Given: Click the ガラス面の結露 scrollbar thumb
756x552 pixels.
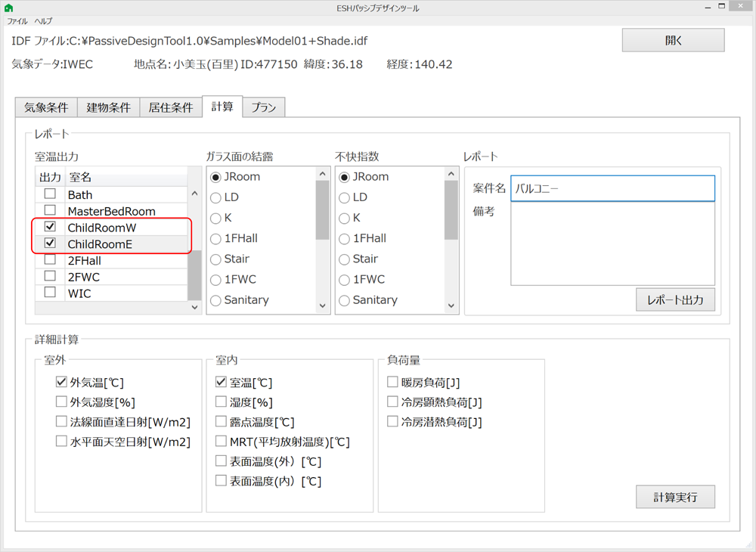Looking at the screenshot, I should pyautogui.click(x=323, y=210).
